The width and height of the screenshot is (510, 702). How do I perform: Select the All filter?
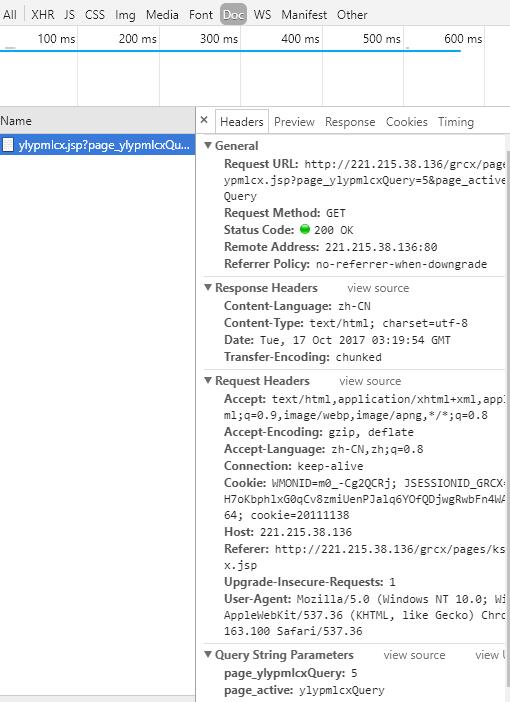click(x=9, y=15)
